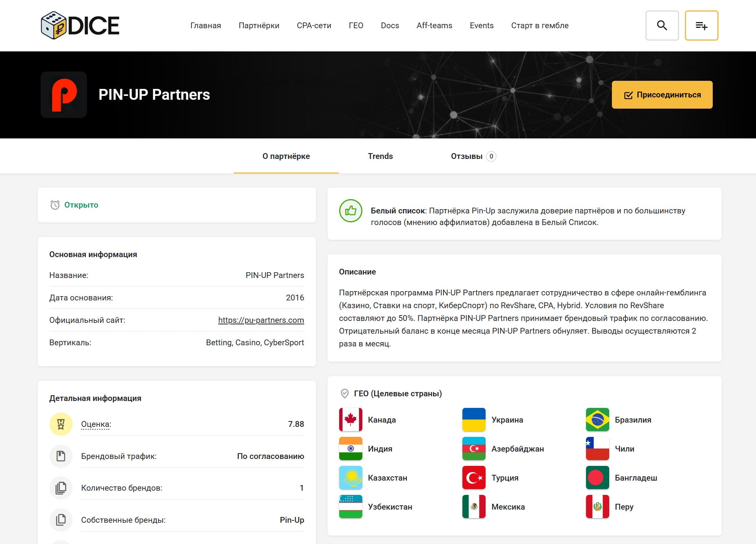
Task: Click the Мексика country name
Action: pyautogui.click(x=508, y=507)
